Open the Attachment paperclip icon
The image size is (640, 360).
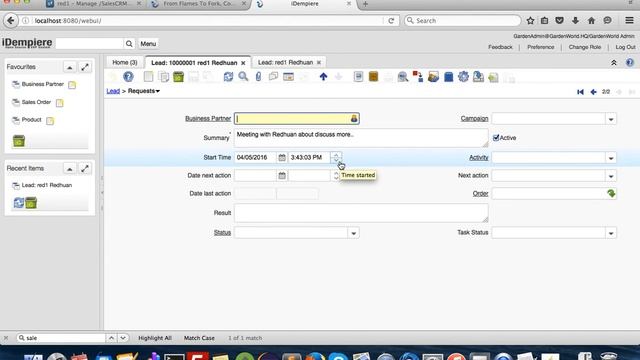coord(258,76)
